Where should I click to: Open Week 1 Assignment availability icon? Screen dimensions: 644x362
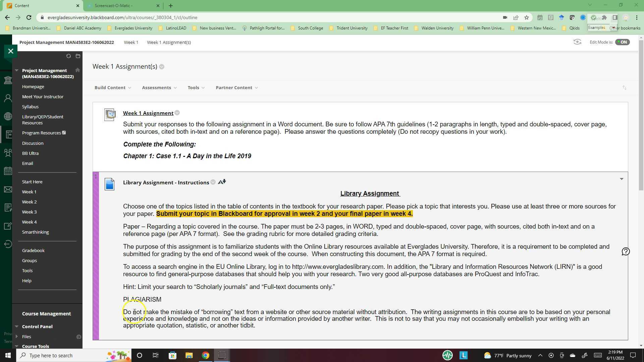click(177, 113)
